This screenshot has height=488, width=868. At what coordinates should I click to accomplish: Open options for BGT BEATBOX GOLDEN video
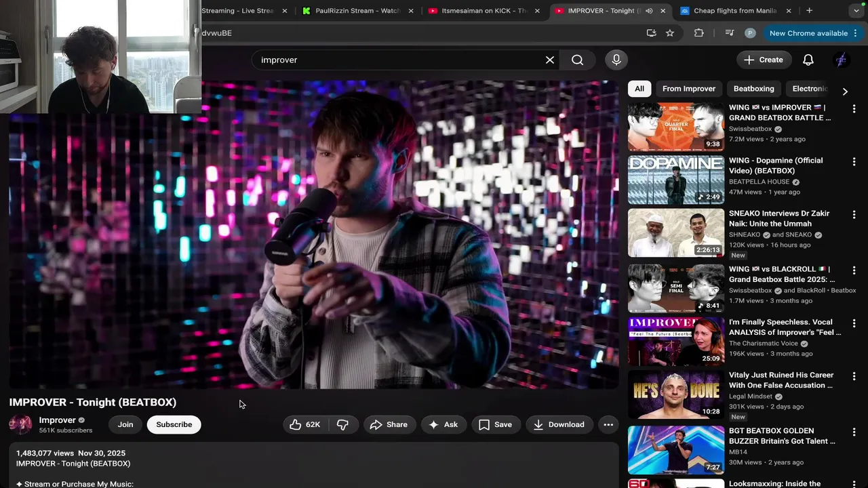[854, 432]
